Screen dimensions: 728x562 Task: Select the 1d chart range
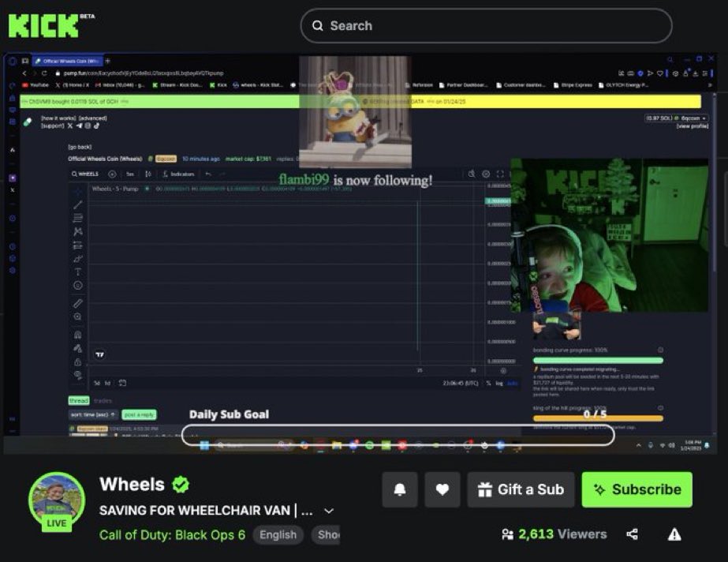(107, 383)
